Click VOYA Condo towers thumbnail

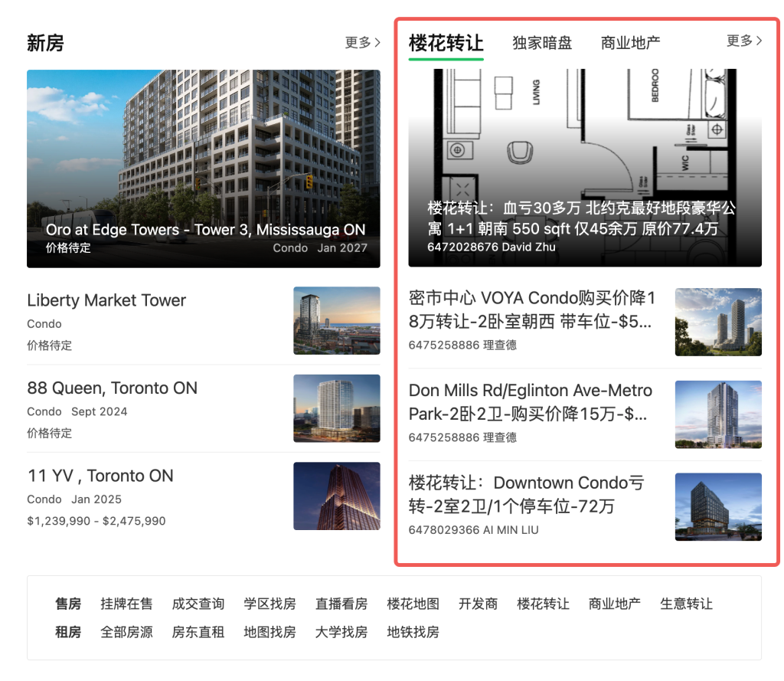[x=718, y=322]
